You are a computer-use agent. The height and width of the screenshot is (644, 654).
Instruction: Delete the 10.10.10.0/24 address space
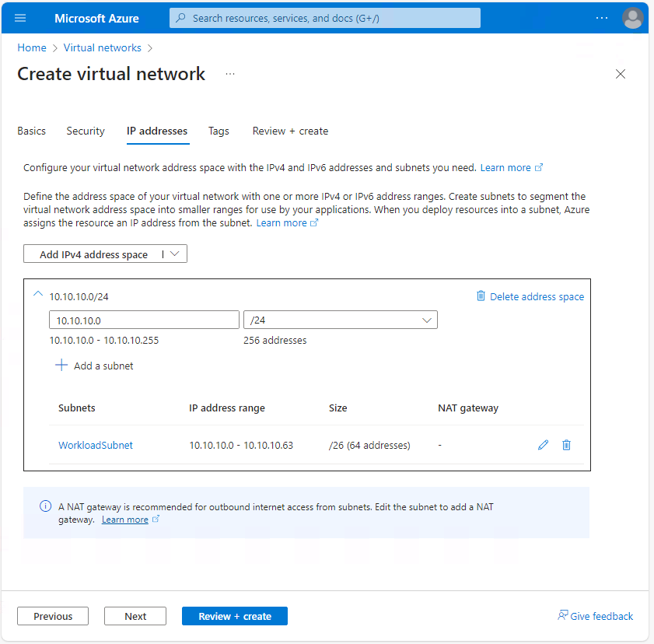tap(530, 296)
